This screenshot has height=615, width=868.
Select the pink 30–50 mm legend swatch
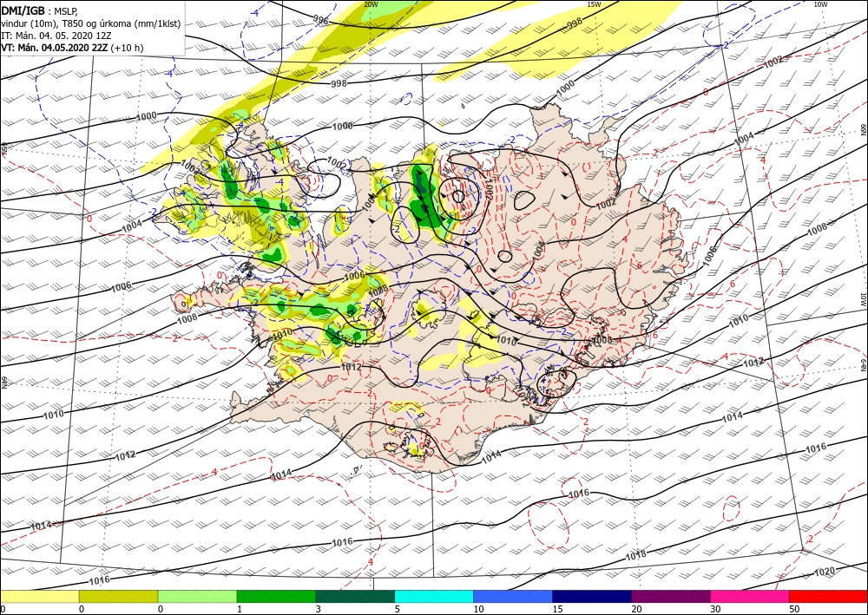(x=750, y=597)
